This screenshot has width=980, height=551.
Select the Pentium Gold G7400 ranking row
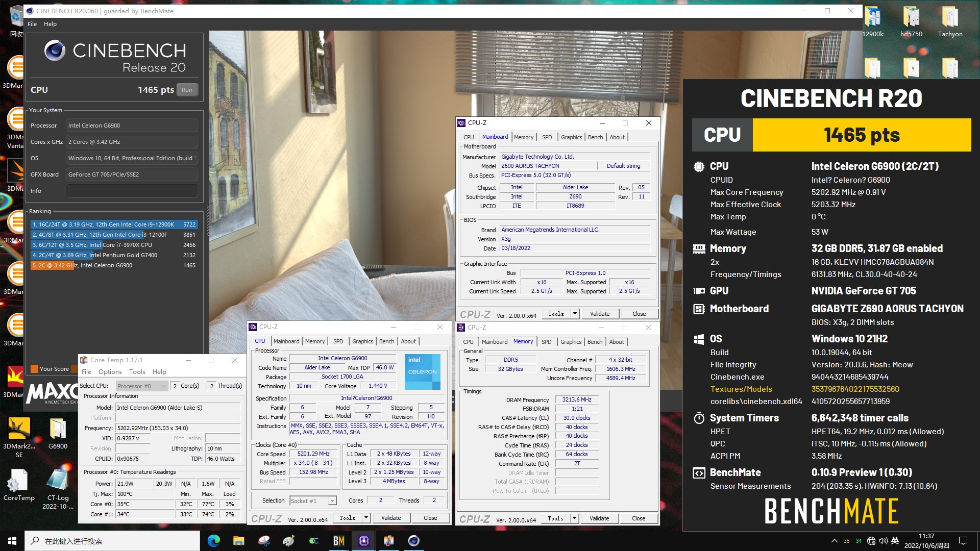pyautogui.click(x=114, y=255)
